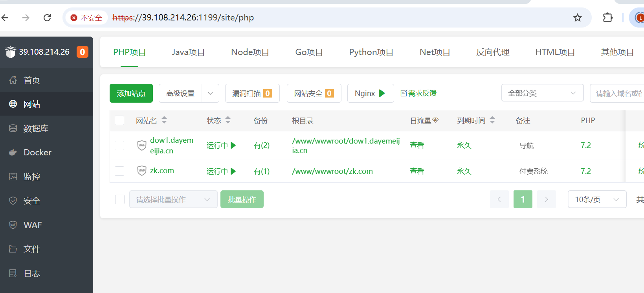The image size is (644, 293).
Task: Open the orange 0 notification badge
Action: (83, 52)
